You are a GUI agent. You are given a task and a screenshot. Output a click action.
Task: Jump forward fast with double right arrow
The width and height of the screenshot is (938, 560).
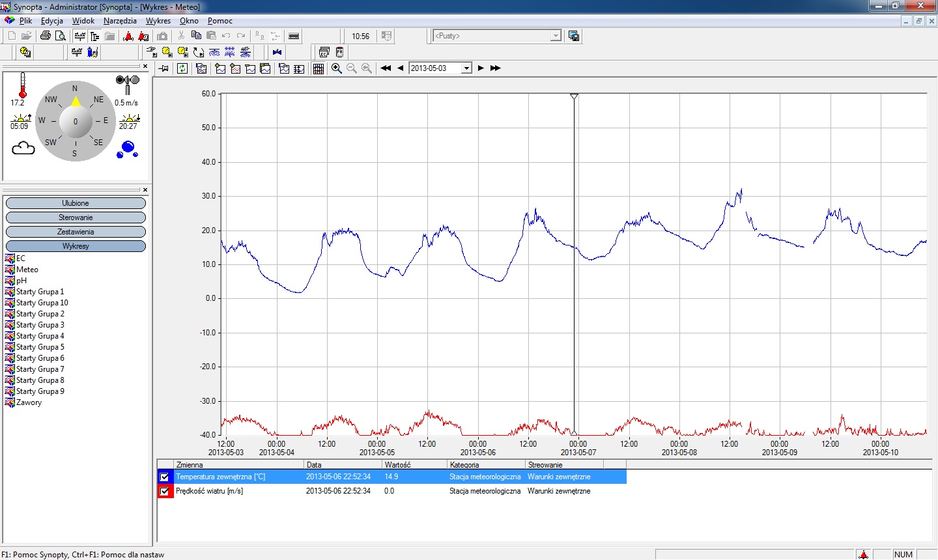pos(496,68)
